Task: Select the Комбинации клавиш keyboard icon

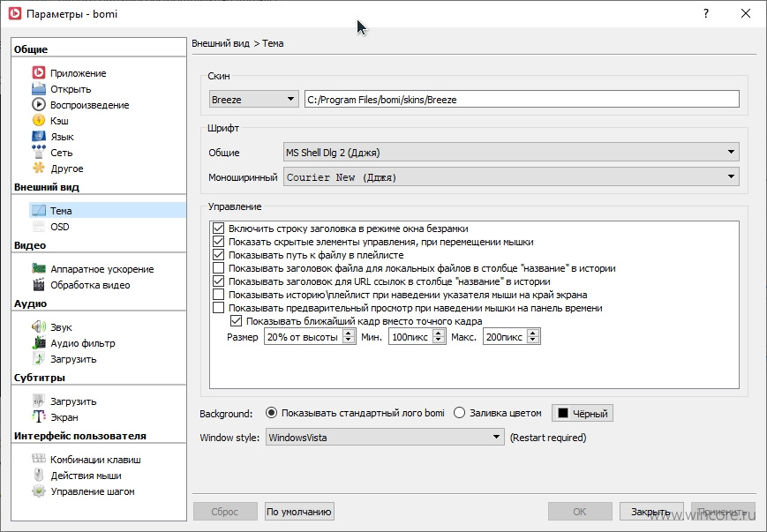Action: [x=39, y=459]
